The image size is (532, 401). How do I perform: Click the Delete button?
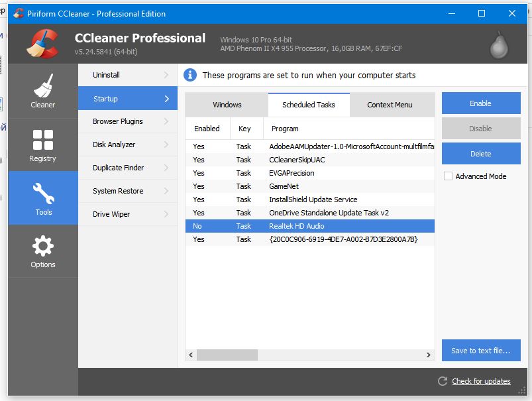click(481, 154)
